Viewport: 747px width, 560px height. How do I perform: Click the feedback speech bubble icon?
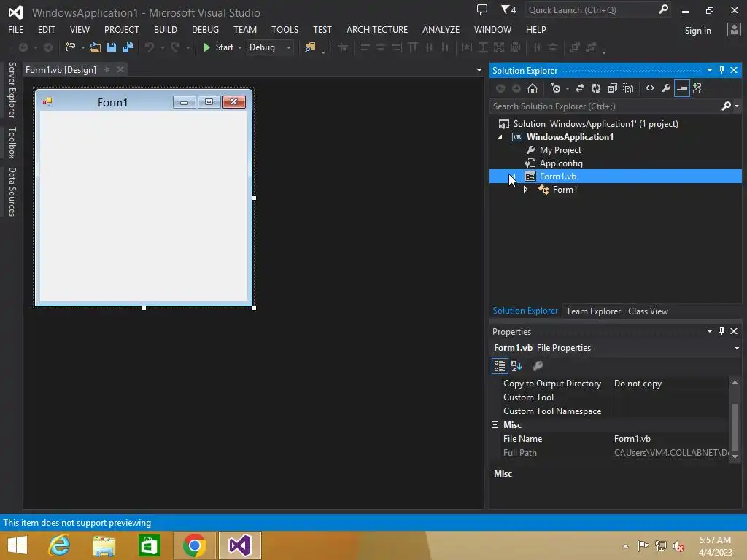tap(482, 9)
